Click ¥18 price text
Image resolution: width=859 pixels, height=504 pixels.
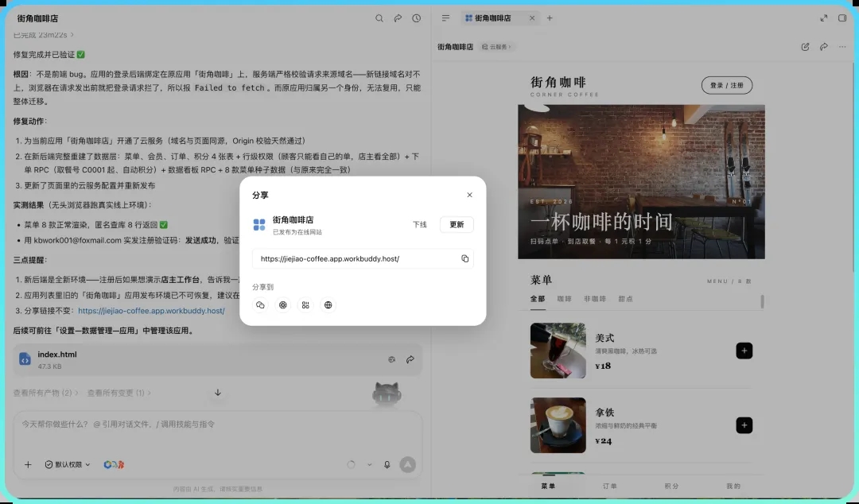(x=603, y=366)
